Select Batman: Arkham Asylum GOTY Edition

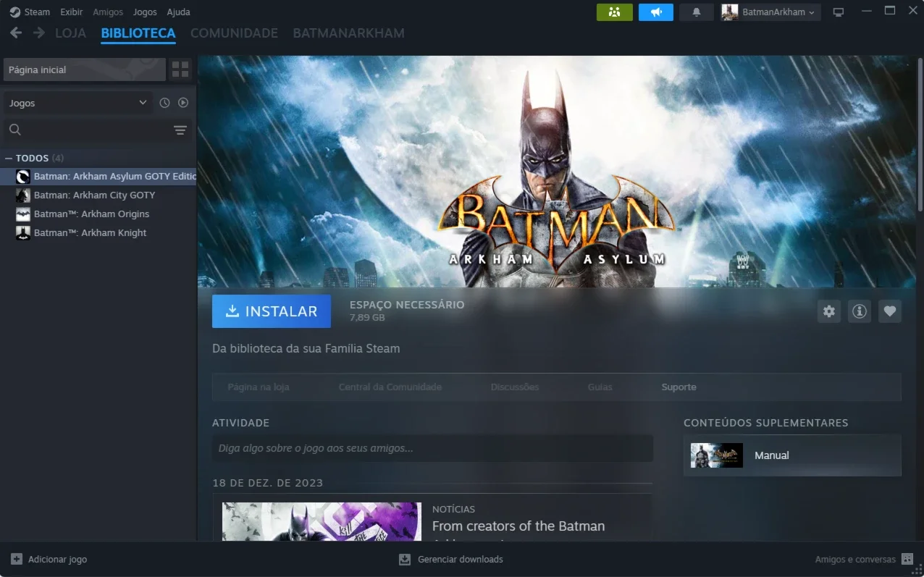point(98,176)
